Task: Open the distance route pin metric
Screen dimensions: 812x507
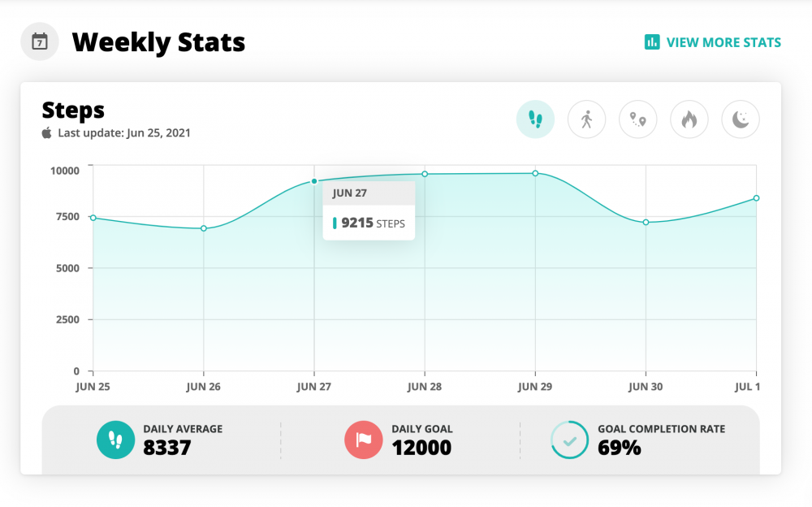Action: [x=637, y=120]
